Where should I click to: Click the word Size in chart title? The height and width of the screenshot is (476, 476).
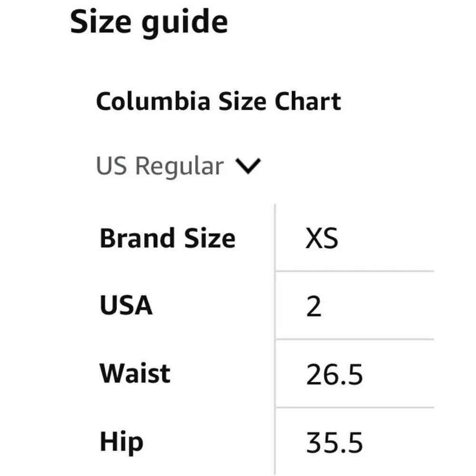[x=243, y=101]
